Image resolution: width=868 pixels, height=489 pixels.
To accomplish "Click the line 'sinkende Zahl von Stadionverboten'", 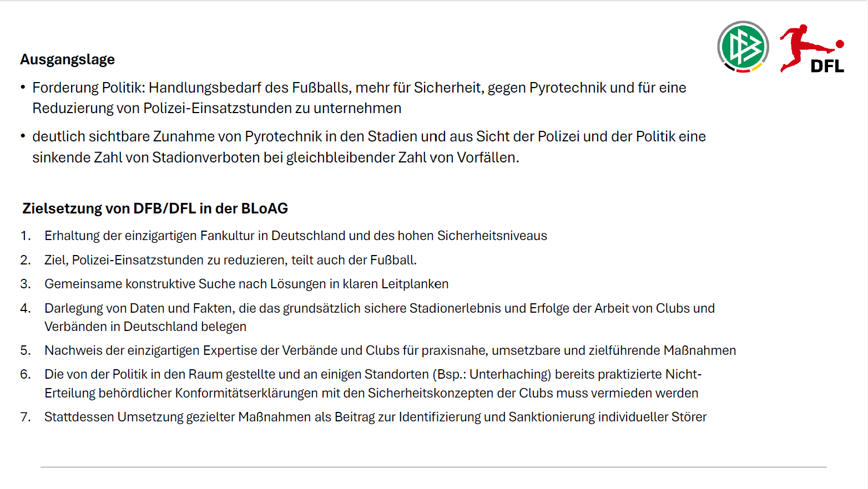I will pos(275,157).
